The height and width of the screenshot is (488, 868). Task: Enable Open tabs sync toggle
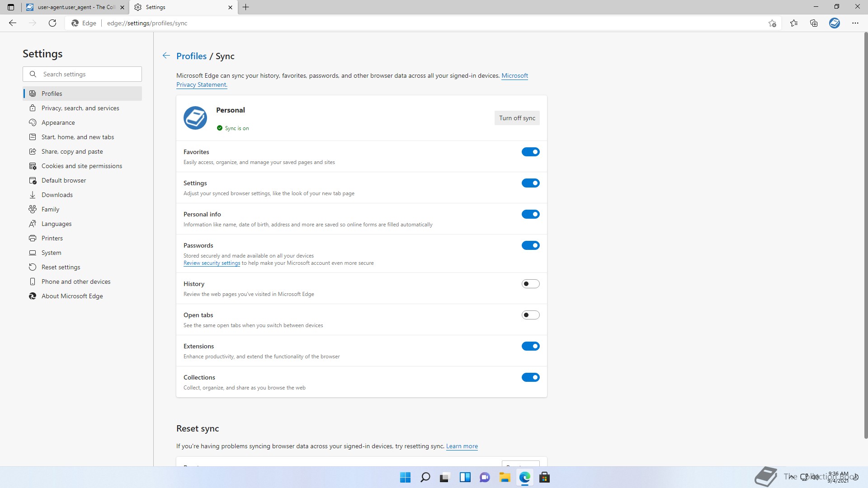point(530,315)
